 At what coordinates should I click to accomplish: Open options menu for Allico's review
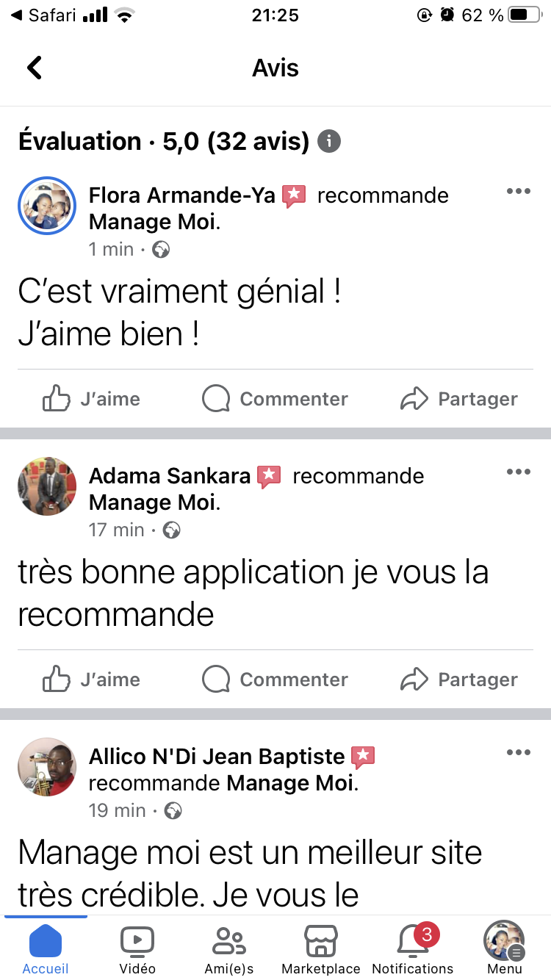pyautogui.click(x=518, y=753)
